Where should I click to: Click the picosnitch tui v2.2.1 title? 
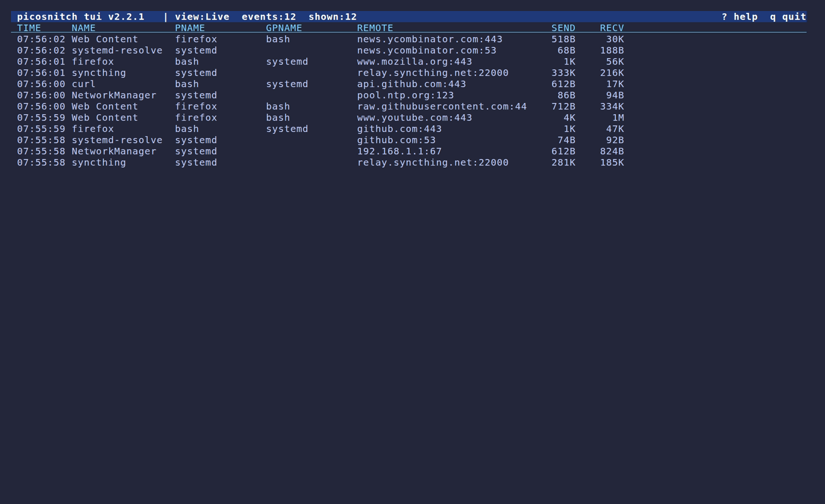[x=81, y=17]
